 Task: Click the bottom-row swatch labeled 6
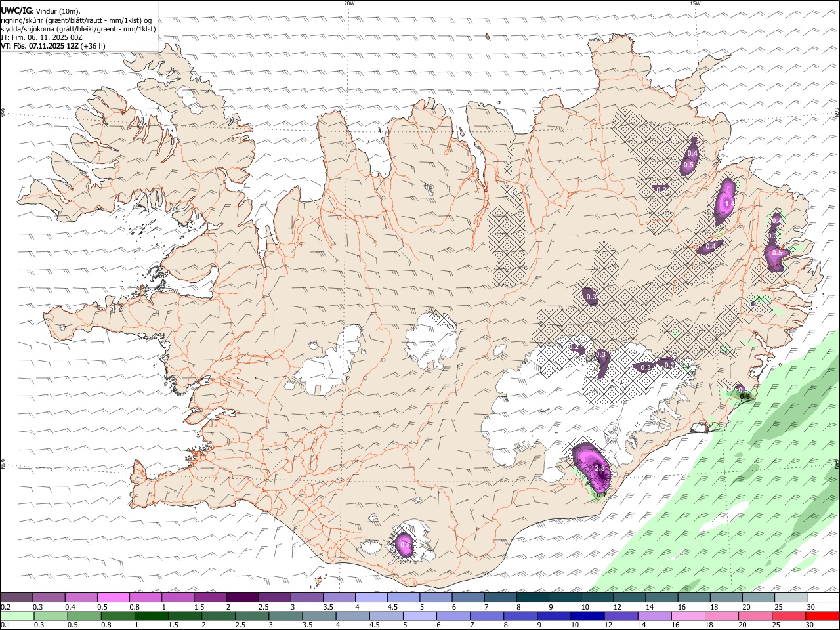pyautogui.click(x=453, y=616)
